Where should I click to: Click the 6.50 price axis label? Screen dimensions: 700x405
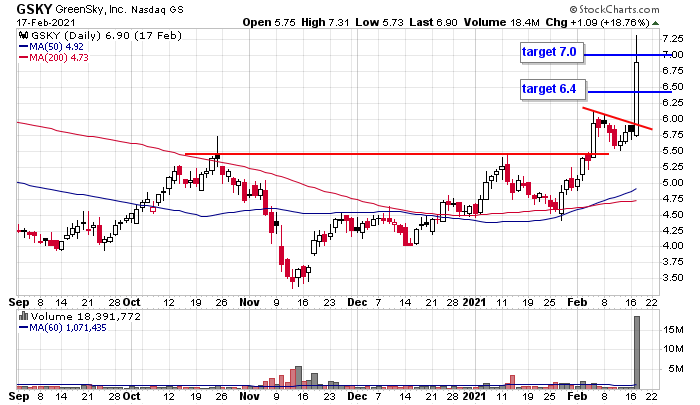(x=673, y=87)
